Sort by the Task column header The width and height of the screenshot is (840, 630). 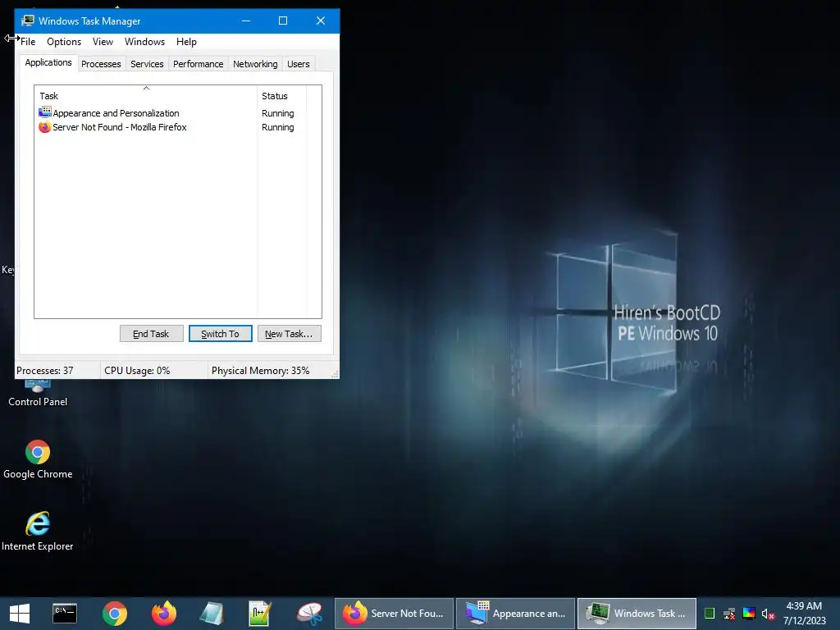(146, 95)
